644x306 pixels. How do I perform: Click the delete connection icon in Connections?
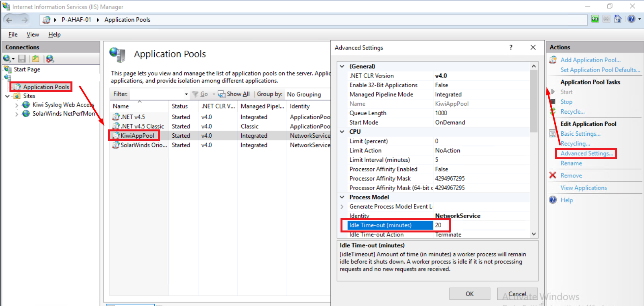tap(50, 59)
